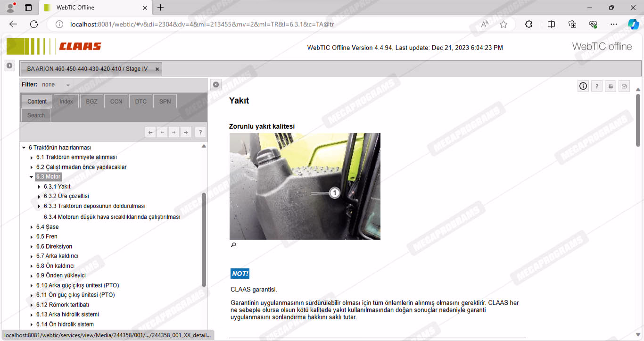Expand the 6.4 Şase tree node
Screen dimensions: 644x341
(x=32, y=227)
